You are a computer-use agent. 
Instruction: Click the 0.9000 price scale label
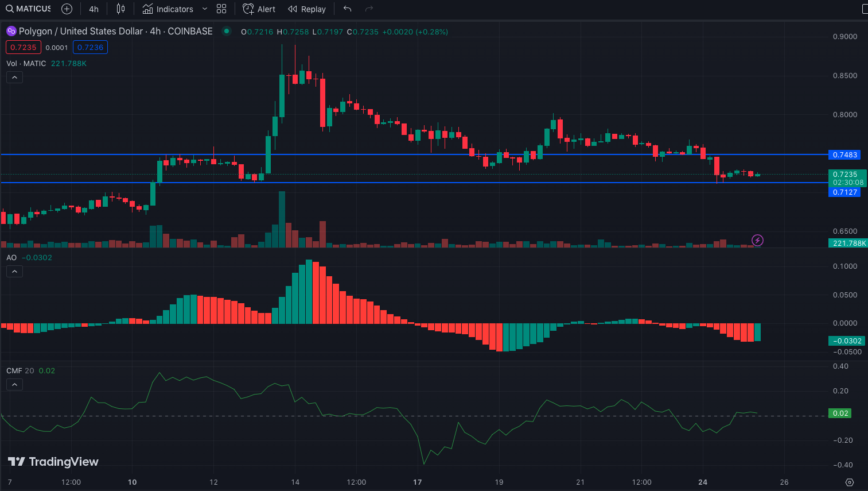[845, 36]
